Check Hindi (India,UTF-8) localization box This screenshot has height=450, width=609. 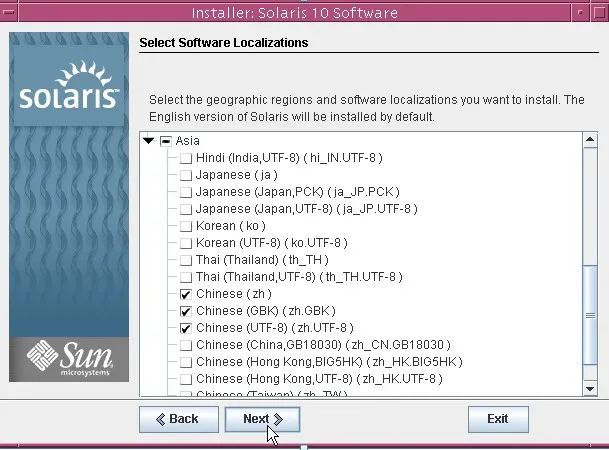(x=186, y=158)
